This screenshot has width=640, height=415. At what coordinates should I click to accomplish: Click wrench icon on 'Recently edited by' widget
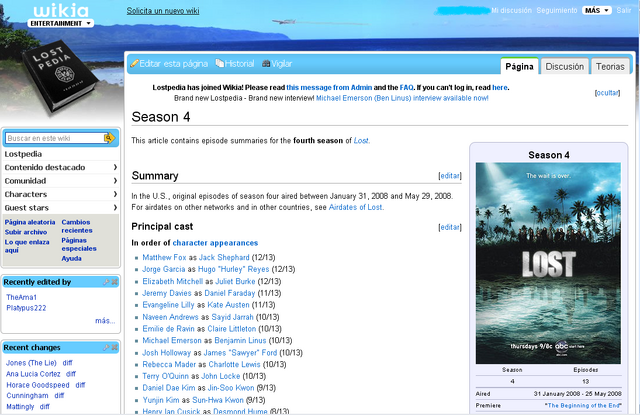pyautogui.click(x=107, y=282)
